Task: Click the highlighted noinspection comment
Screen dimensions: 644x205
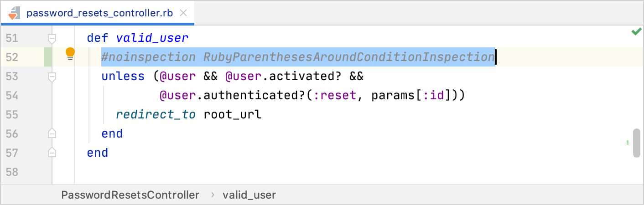Action: [x=298, y=57]
